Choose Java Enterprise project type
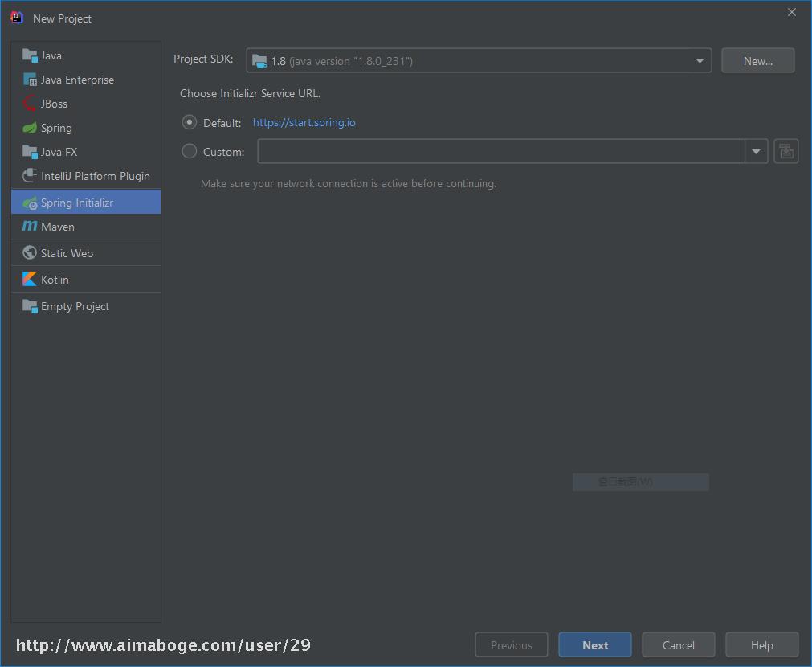The width and height of the screenshot is (812, 667). pyautogui.click(x=86, y=80)
